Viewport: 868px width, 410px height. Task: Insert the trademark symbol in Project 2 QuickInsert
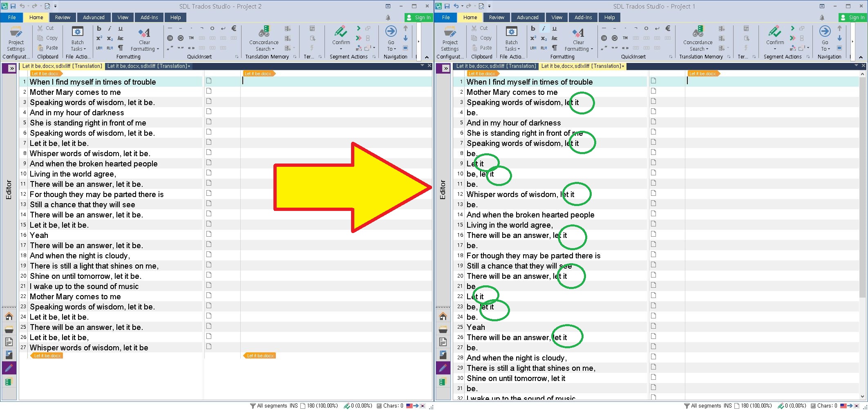click(191, 38)
